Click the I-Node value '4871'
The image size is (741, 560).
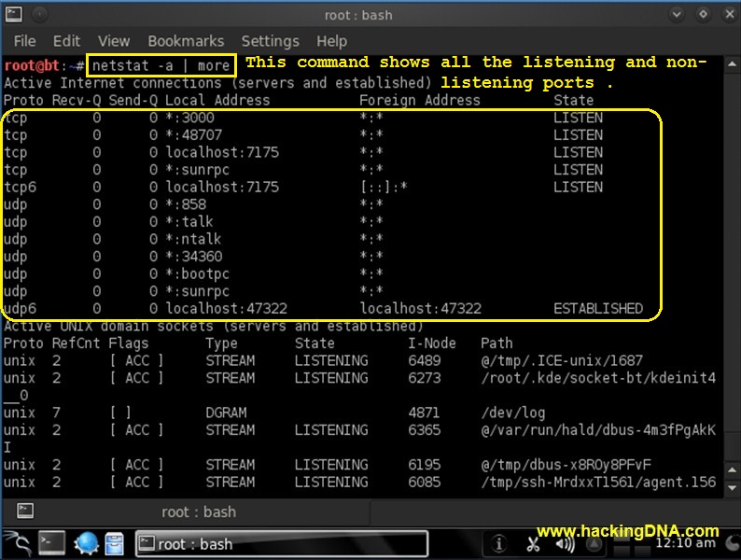coord(424,413)
